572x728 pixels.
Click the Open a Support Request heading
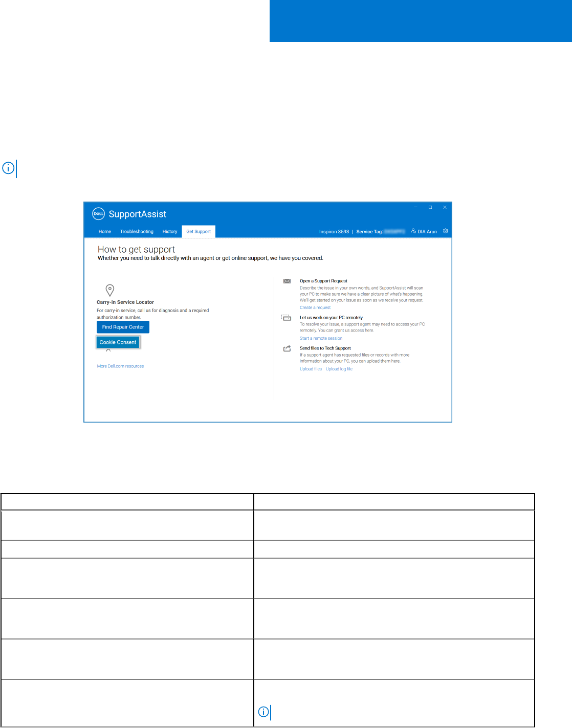[x=323, y=281]
